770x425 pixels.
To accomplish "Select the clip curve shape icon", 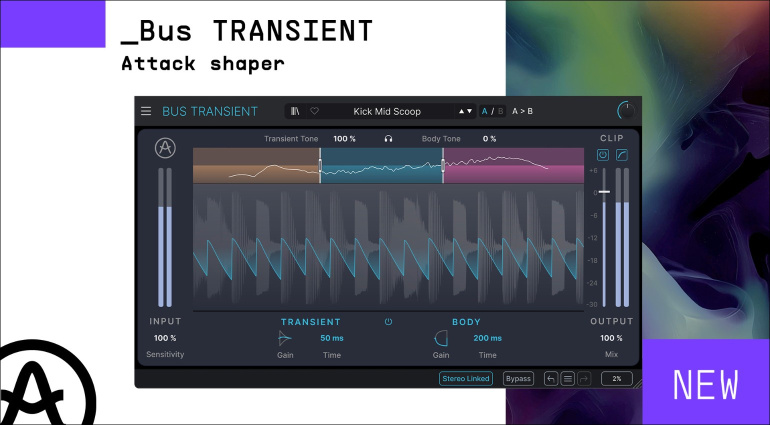I will [622, 156].
